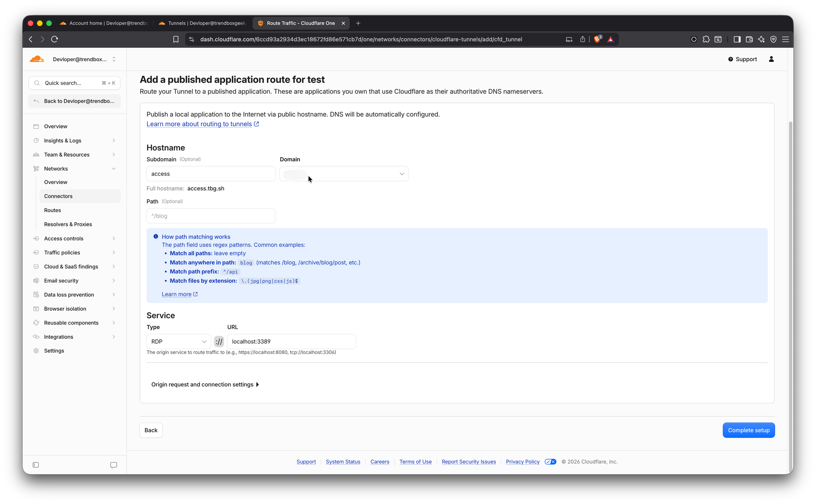Open feedback chat bubble icon in sidebar

tap(113, 465)
